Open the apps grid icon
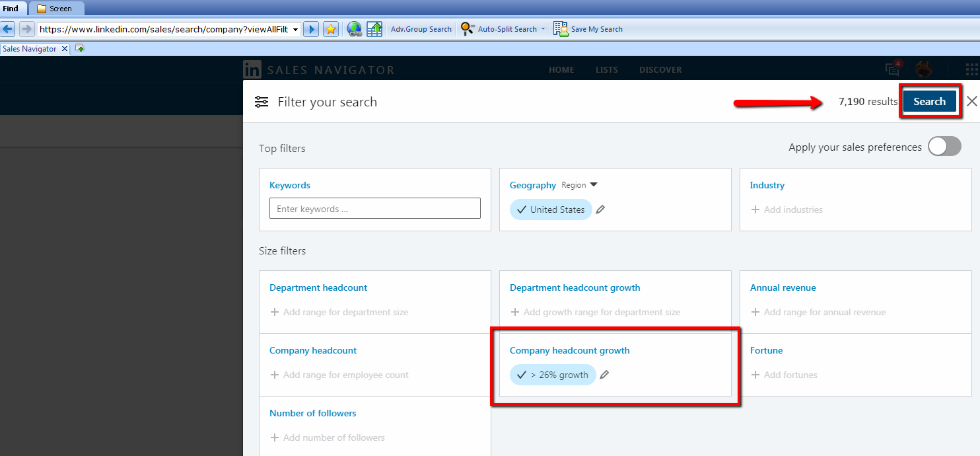 (971, 69)
